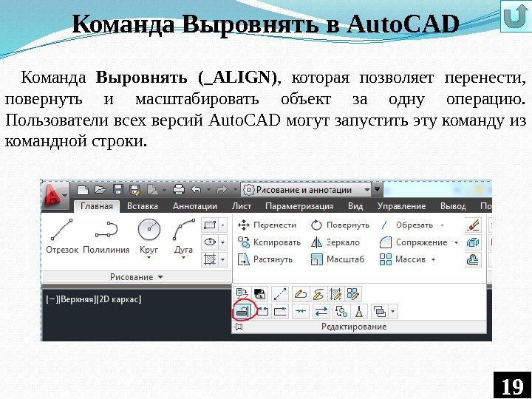Viewport: 532px width, 399px height.
Task: Click the Edit Array icon
Action: 353,294
